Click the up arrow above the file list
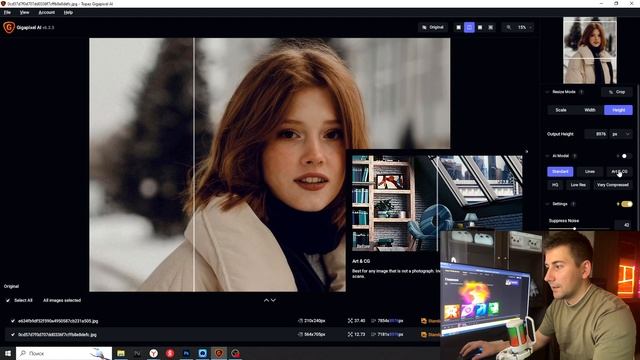Image resolution: width=640 pixels, height=360 pixels. point(266,300)
